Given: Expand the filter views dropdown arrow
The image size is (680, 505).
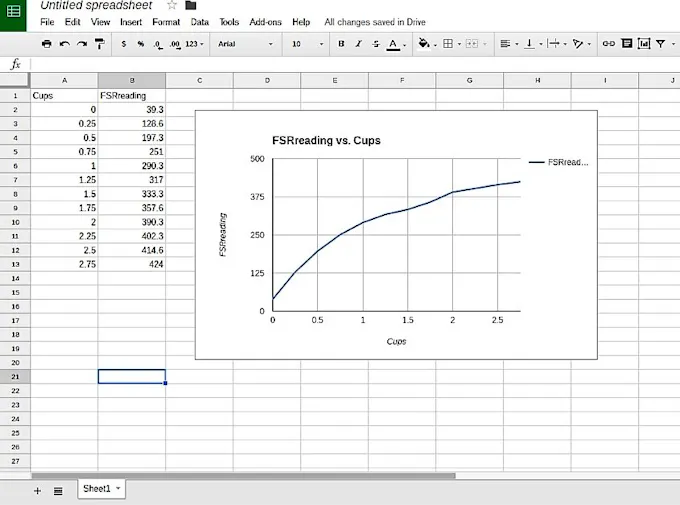Looking at the screenshot, I should [x=673, y=44].
